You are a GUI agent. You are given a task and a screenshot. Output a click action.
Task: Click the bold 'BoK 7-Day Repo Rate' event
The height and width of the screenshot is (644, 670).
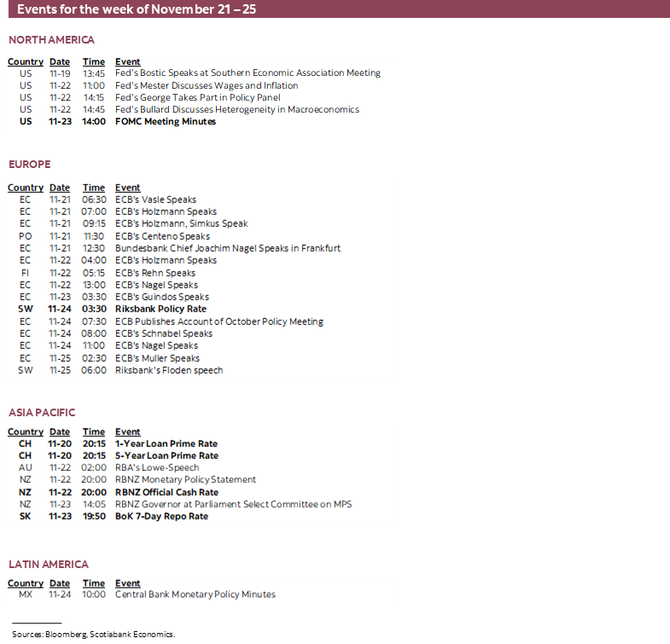tap(161, 516)
